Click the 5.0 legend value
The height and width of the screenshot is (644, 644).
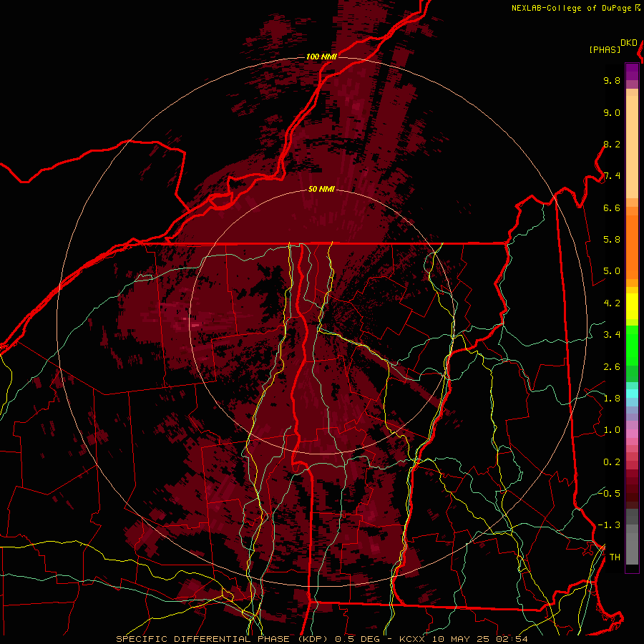click(612, 271)
